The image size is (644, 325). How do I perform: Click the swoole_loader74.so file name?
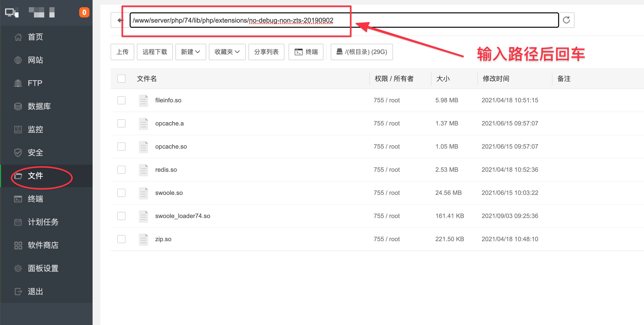(183, 216)
